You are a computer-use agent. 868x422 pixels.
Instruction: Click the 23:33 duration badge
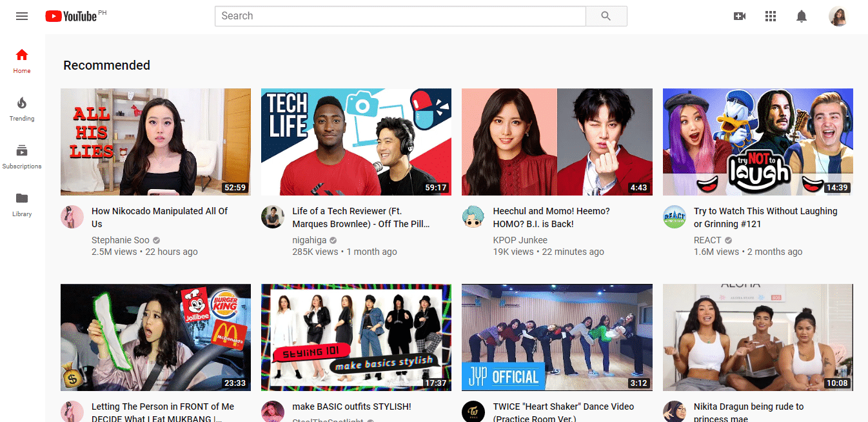pos(235,383)
